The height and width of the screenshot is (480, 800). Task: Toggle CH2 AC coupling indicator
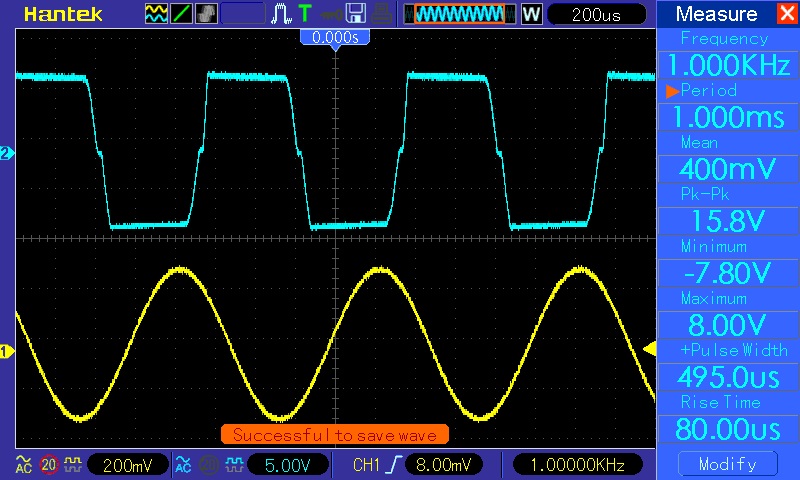pyautogui.click(x=184, y=464)
